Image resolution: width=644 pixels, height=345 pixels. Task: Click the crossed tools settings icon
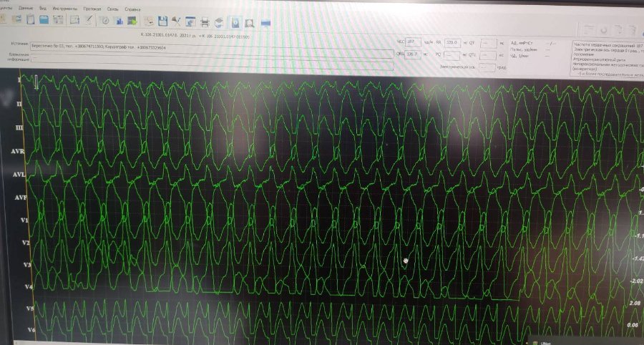[177, 22]
